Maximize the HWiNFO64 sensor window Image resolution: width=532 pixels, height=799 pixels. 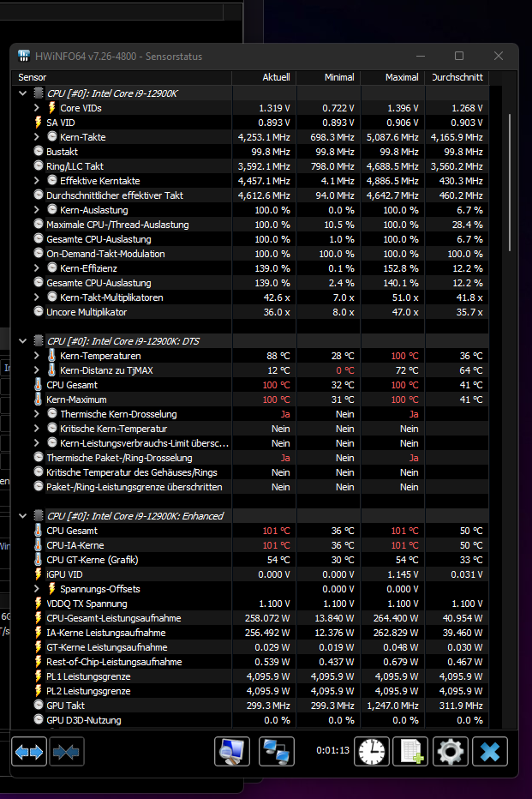[459, 56]
